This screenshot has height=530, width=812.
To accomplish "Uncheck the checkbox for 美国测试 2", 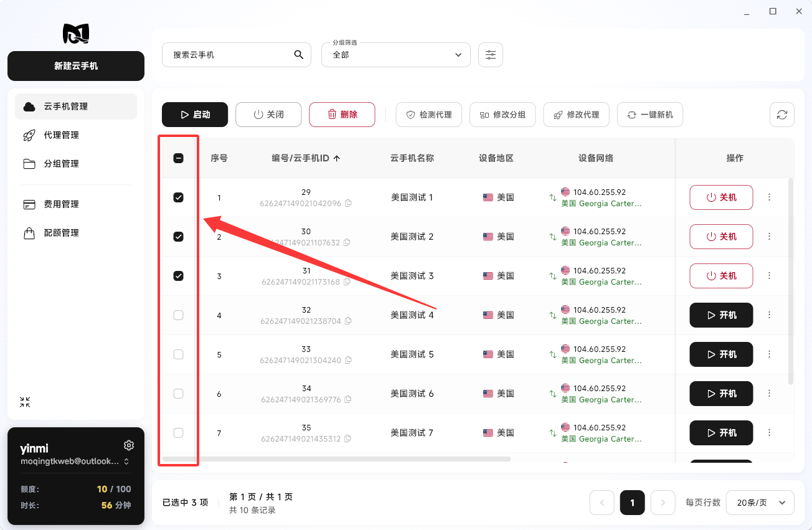I will click(178, 237).
